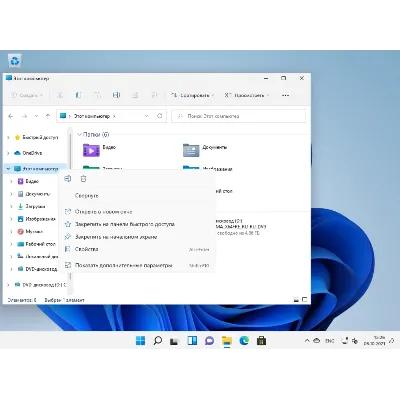Screen dimensions: 400x400
Task: Click the Rename toolbar icon
Action: click(116, 95)
